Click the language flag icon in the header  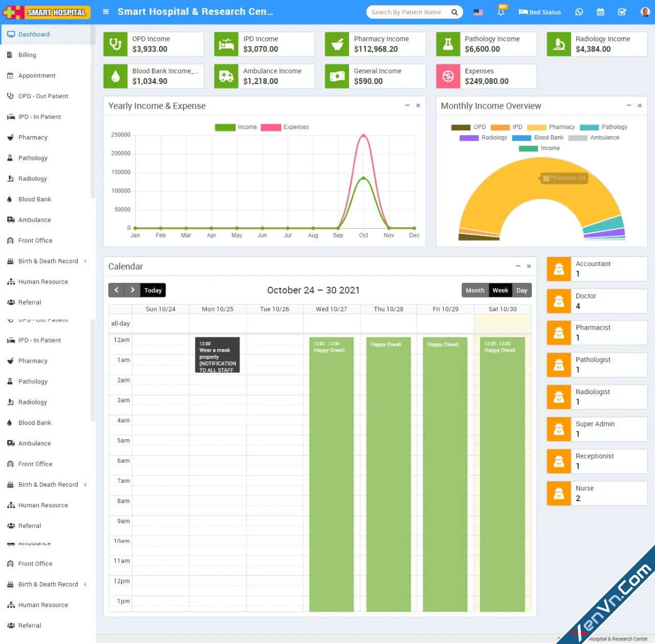click(478, 12)
